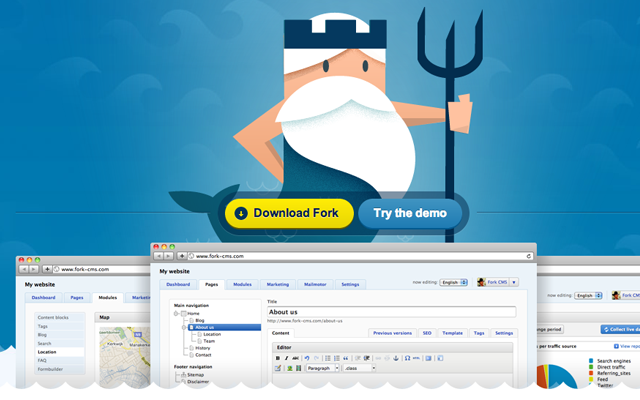The image size is (640, 400).
Task: Open the English language dropdown in the center window
Action: pos(453,283)
